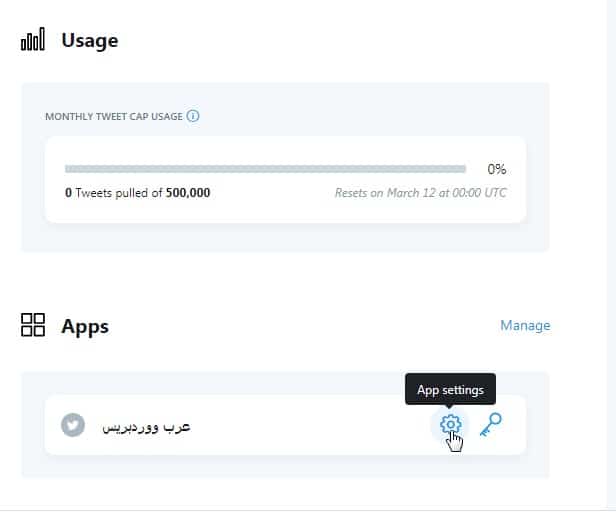Open keys and tokens key icon

[x=490, y=424]
